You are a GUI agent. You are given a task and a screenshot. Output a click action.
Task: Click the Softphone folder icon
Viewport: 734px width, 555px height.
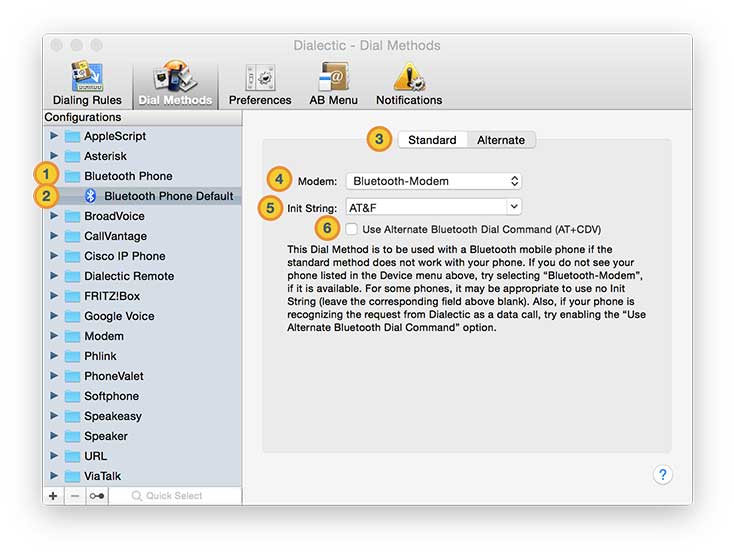(x=72, y=396)
